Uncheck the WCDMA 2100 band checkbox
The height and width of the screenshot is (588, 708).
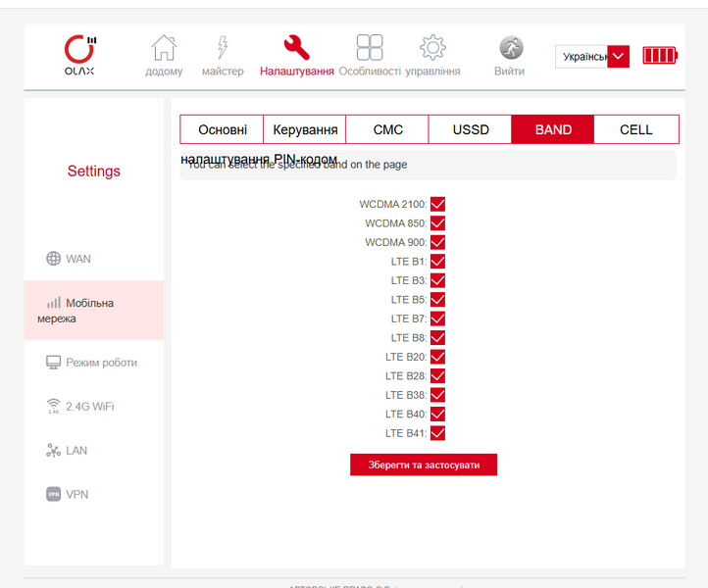click(x=437, y=204)
